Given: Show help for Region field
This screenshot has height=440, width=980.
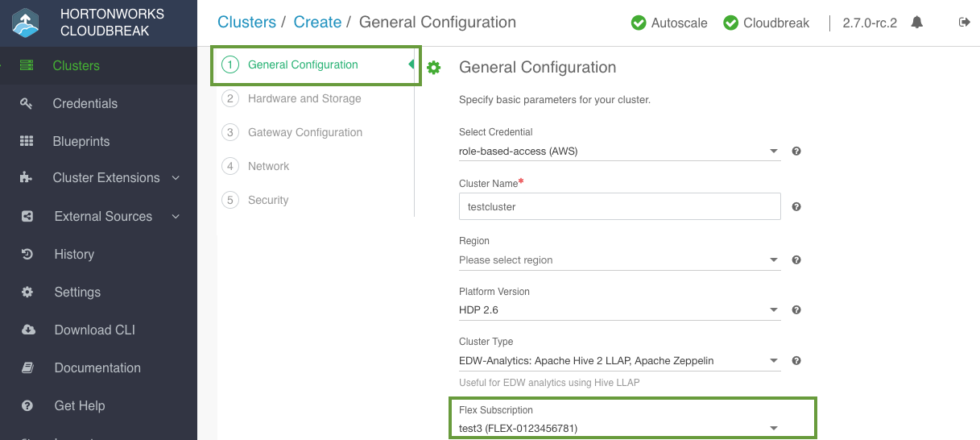Looking at the screenshot, I should click(796, 259).
